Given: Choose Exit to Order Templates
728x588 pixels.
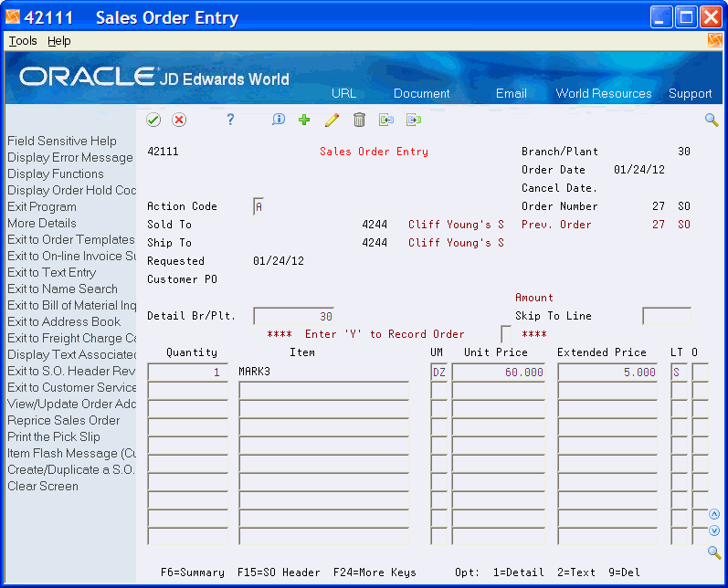Looking at the screenshot, I should [71, 240].
